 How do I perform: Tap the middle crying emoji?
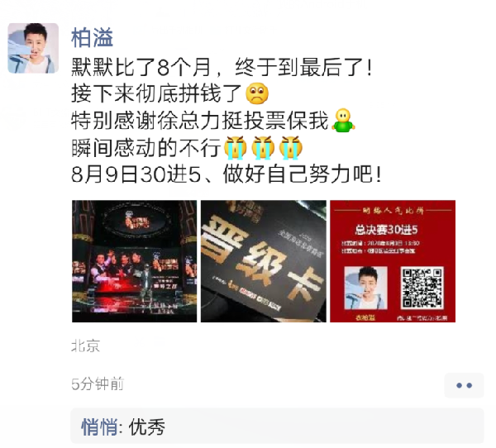263,147
